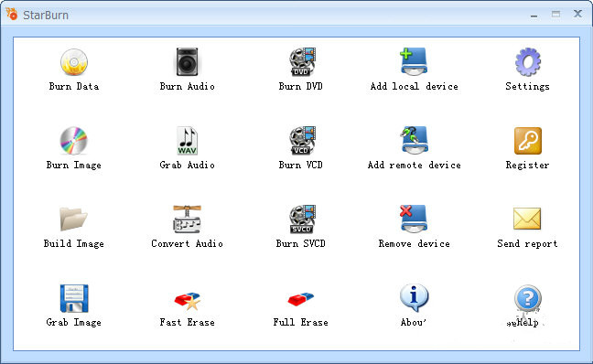Minimize the StarBurn window

click(534, 15)
